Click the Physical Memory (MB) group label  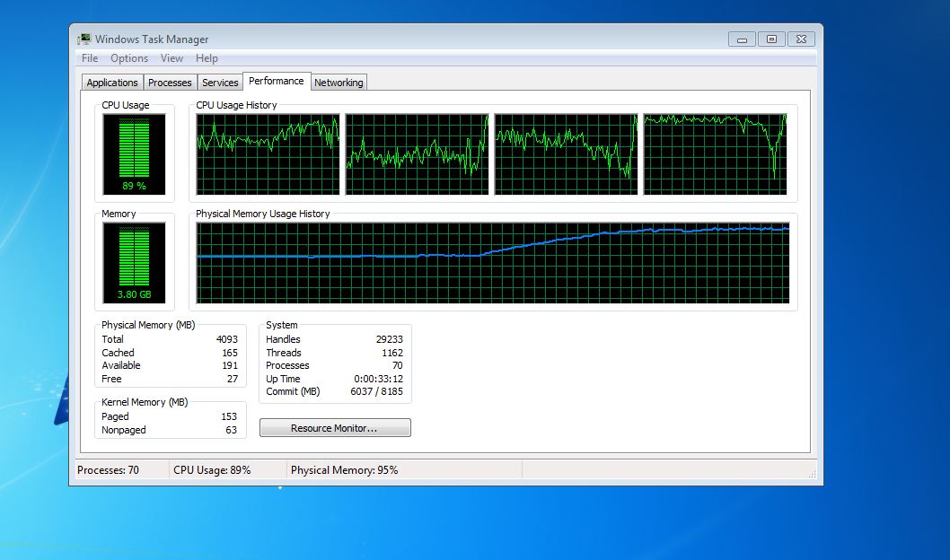coord(148,325)
